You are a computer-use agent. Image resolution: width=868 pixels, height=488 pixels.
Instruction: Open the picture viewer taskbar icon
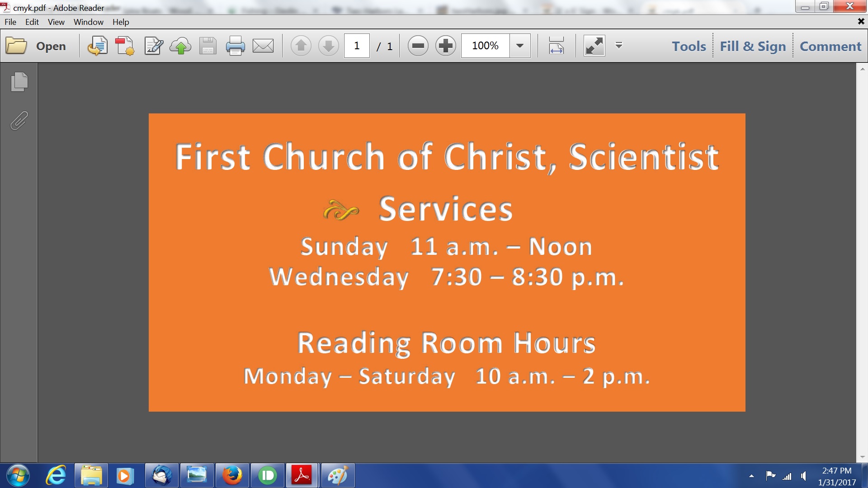click(x=197, y=475)
